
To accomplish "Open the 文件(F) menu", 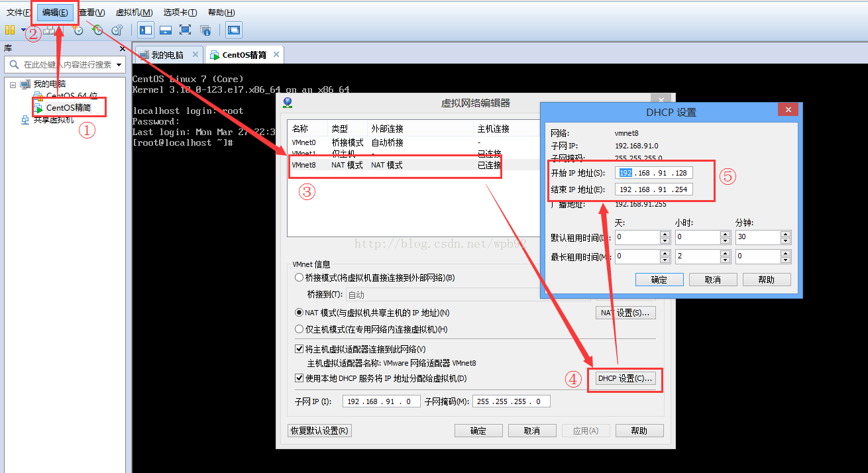I will pyautogui.click(x=19, y=12).
